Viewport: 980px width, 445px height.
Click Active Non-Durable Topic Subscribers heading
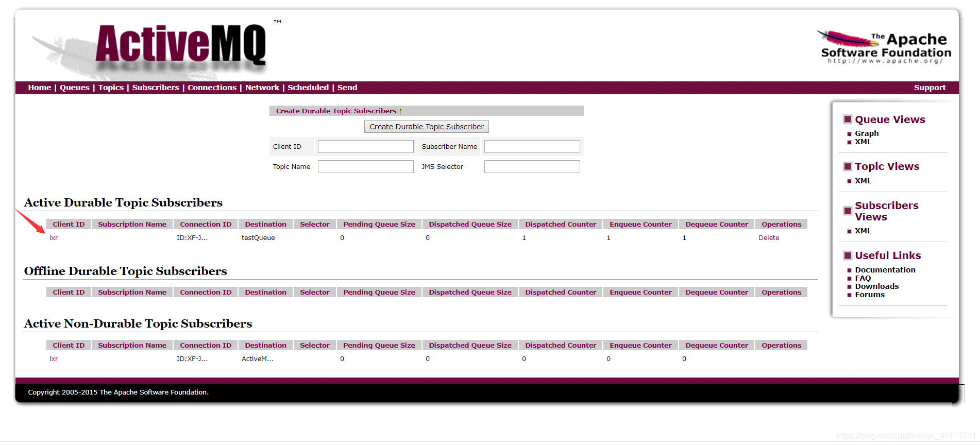click(138, 323)
